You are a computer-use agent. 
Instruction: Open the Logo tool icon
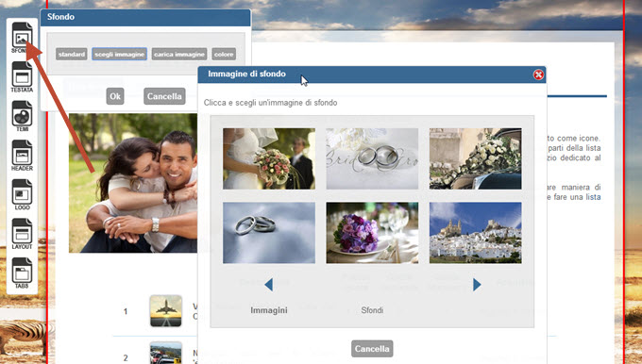[x=22, y=194]
